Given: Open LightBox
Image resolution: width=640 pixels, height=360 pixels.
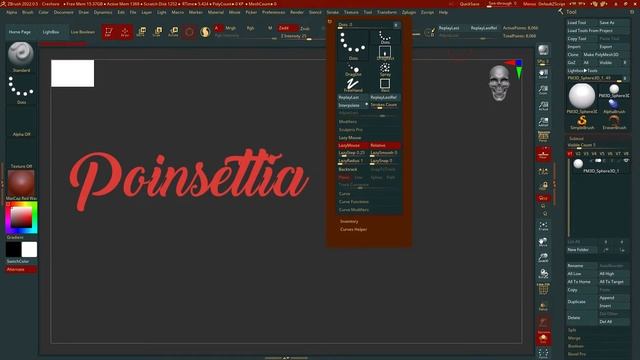Looking at the screenshot, I should (51, 32).
